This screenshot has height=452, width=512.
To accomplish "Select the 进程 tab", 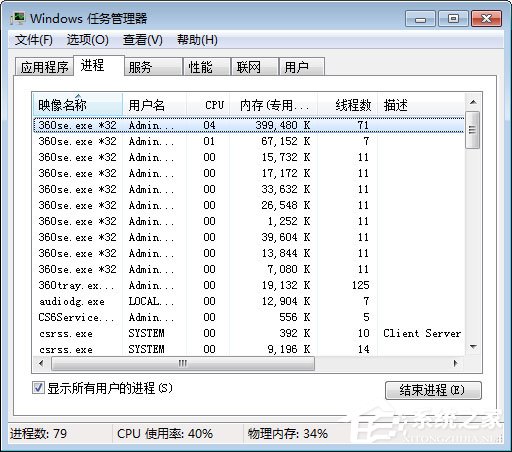I will (99, 66).
